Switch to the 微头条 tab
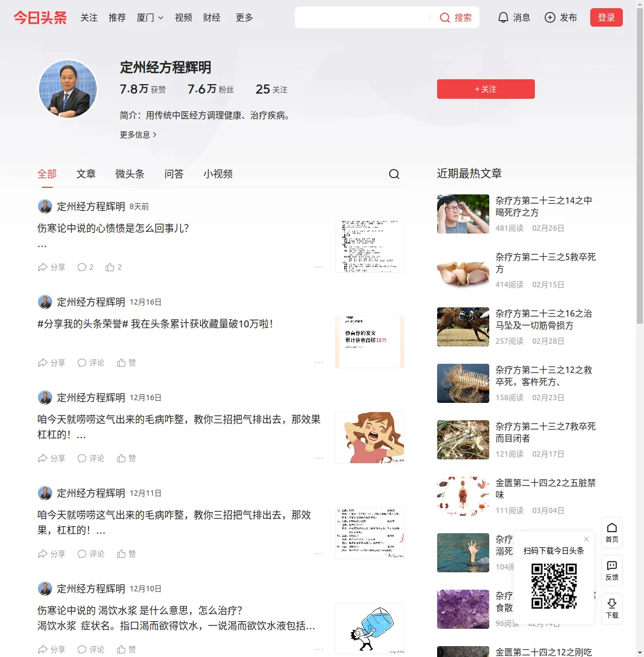This screenshot has width=644, height=657. (130, 174)
